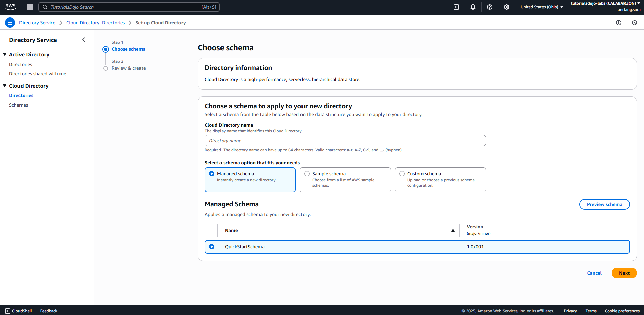Open Directories shared with me

37,74
